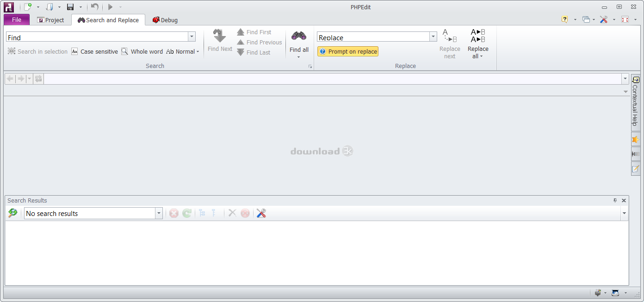Image resolution: width=644 pixels, height=302 pixels.
Task: Click the collapse tree icon in Search Results
Action: click(x=214, y=213)
